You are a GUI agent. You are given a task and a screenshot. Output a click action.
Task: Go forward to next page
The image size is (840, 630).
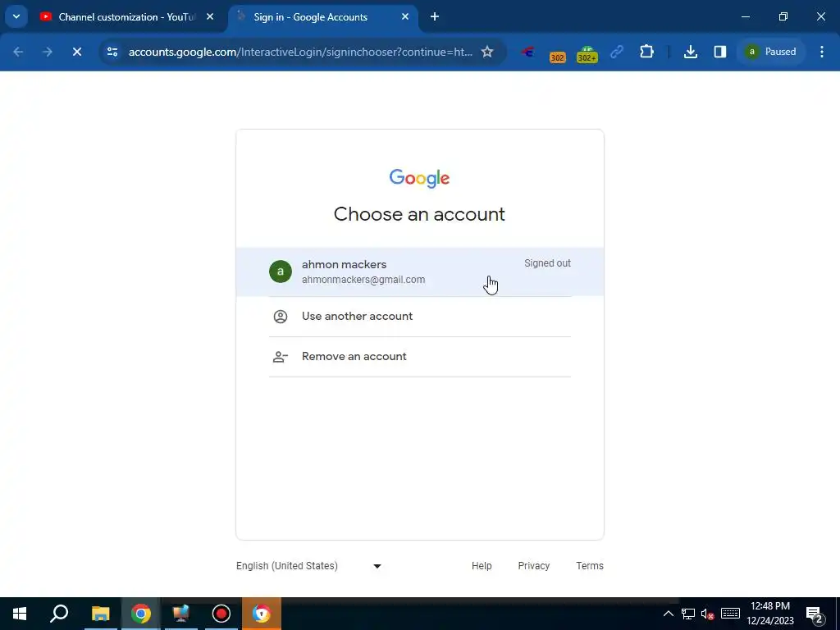click(47, 52)
